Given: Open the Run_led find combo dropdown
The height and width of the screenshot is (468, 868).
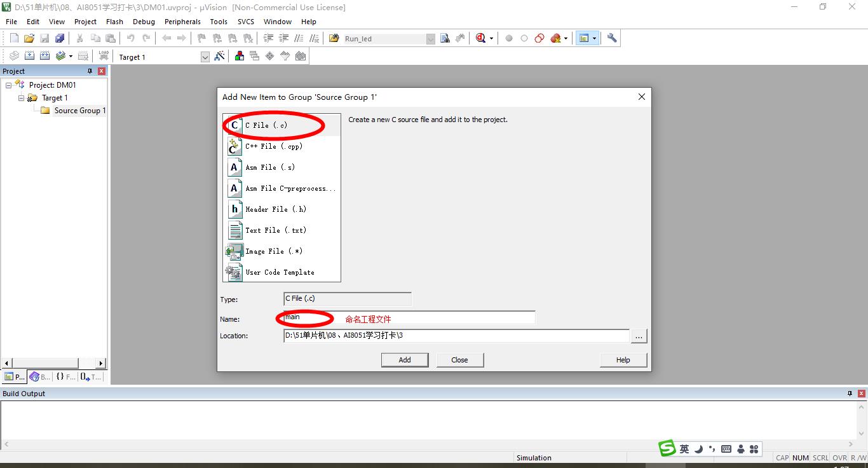Looking at the screenshot, I should click(430, 39).
